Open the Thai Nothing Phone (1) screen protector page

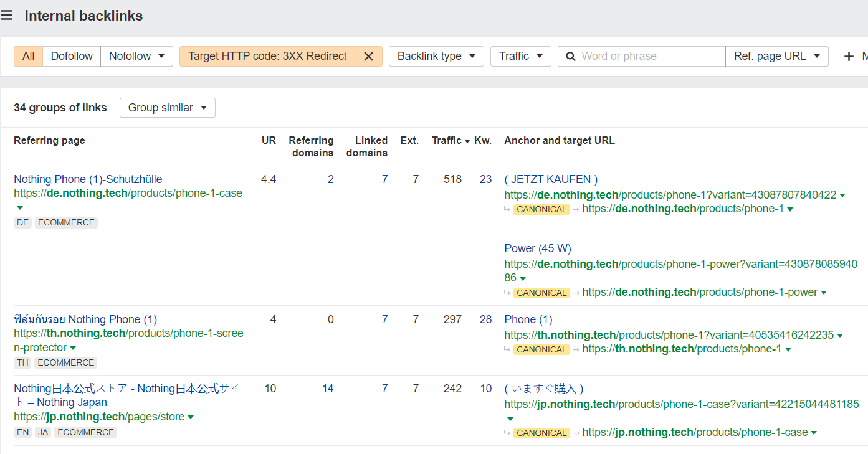point(85,319)
